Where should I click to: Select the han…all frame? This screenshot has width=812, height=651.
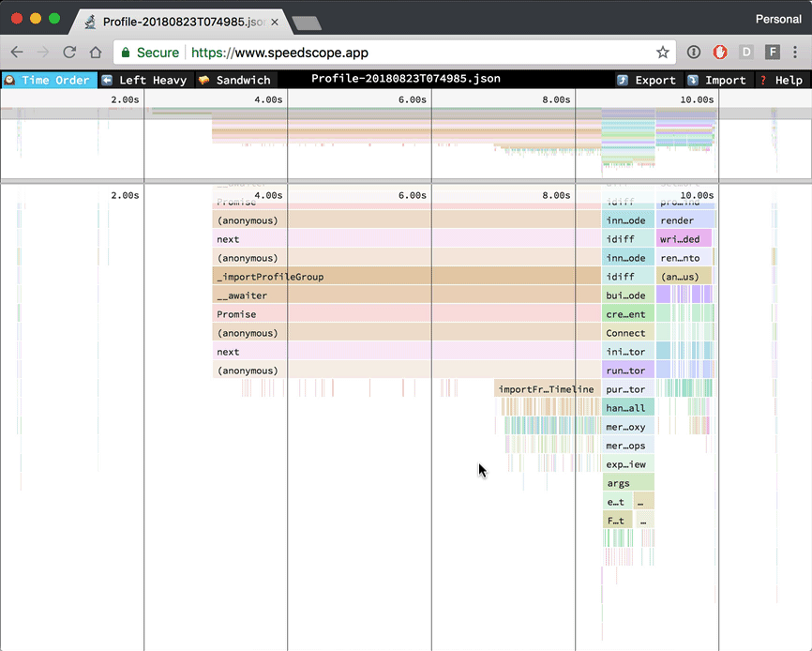tap(627, 408)
